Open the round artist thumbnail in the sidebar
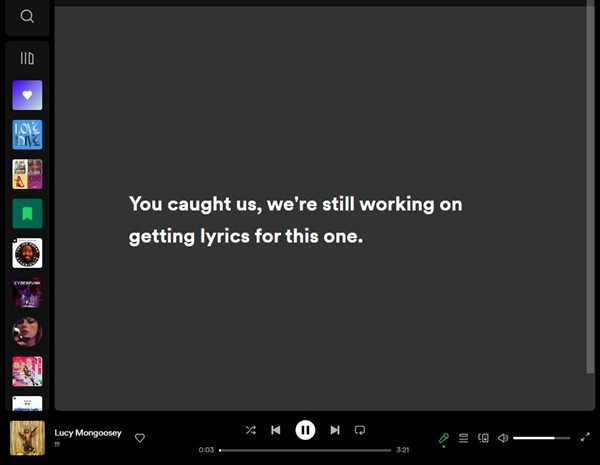 [x=27, y=332]
